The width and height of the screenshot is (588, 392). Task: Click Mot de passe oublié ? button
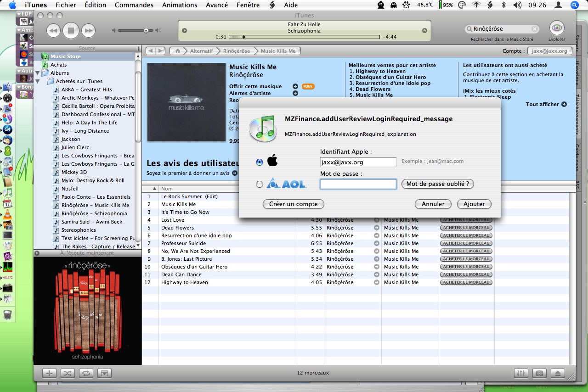[437, 184]
